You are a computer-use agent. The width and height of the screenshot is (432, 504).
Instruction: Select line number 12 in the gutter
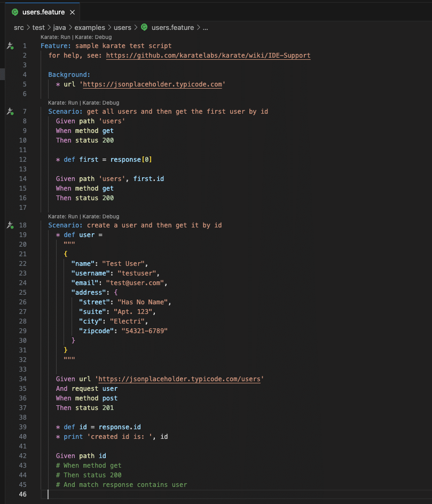tap(24, 159)
